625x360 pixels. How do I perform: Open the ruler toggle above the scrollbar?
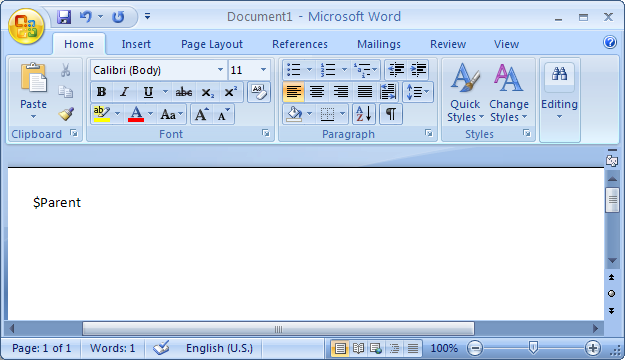click(x=612, y=161)
